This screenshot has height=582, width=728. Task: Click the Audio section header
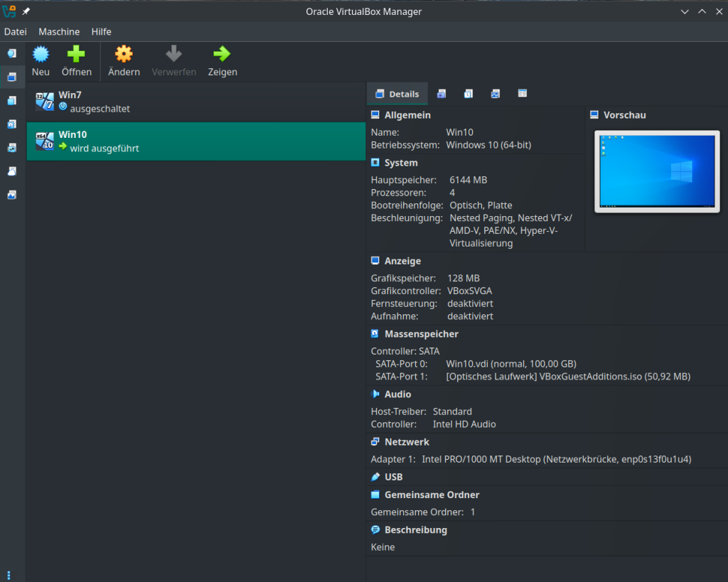pos(397,394)
